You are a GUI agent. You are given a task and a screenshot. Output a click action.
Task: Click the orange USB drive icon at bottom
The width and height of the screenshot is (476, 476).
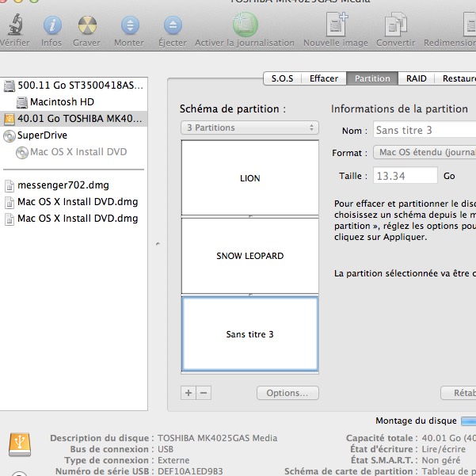pyautogui.click(x=20, y=445)
